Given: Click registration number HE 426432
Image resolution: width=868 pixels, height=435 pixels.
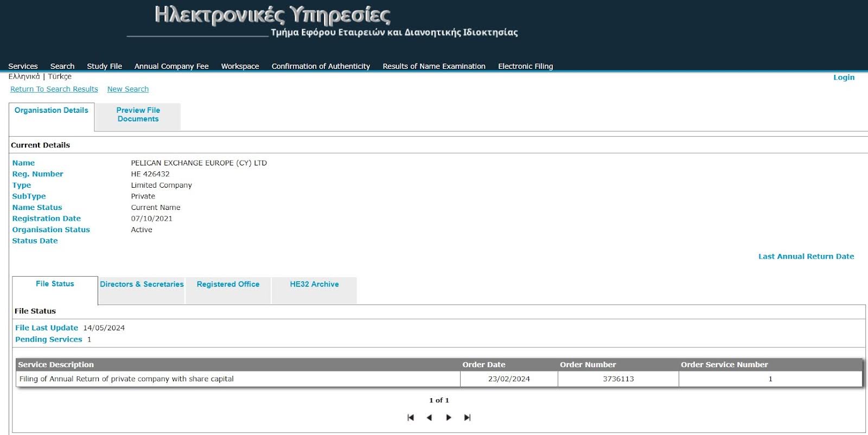Looking at the screenshot, I should [x=150, y=174].
